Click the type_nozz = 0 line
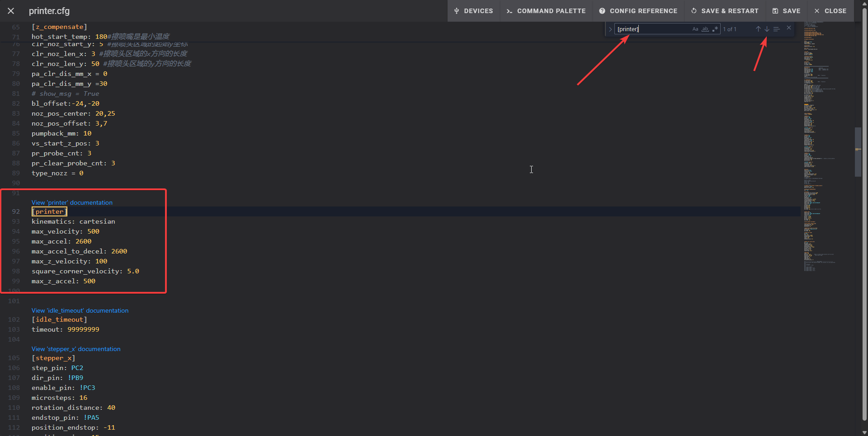 [57, 173]
